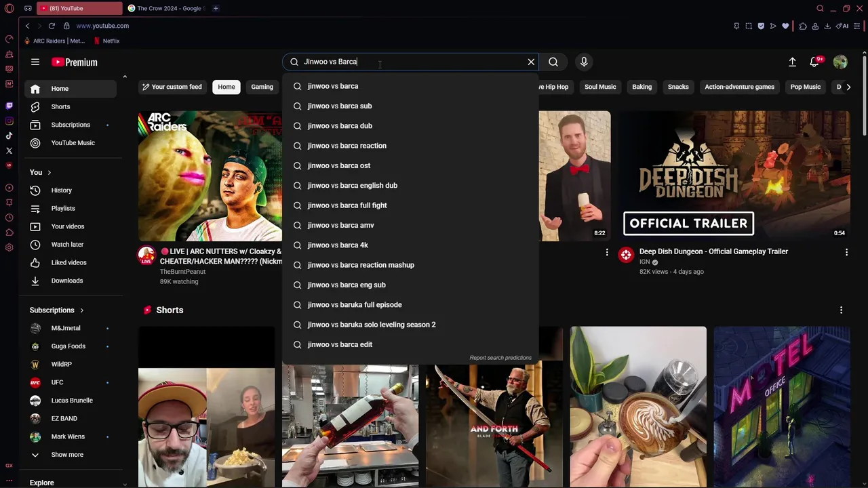Screen dimensions: 868x488
Task: Open X (Twitter) in the Opera sidebar
Action: 9,150
